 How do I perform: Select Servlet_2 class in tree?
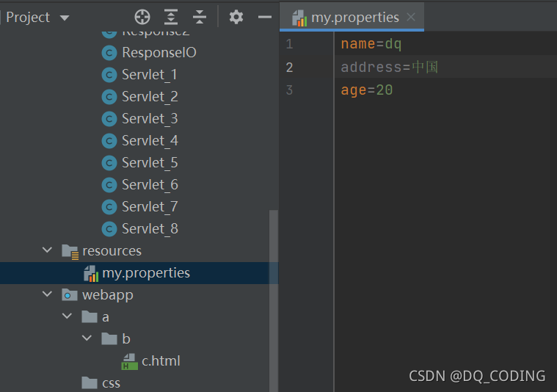(x=150, y=97)
